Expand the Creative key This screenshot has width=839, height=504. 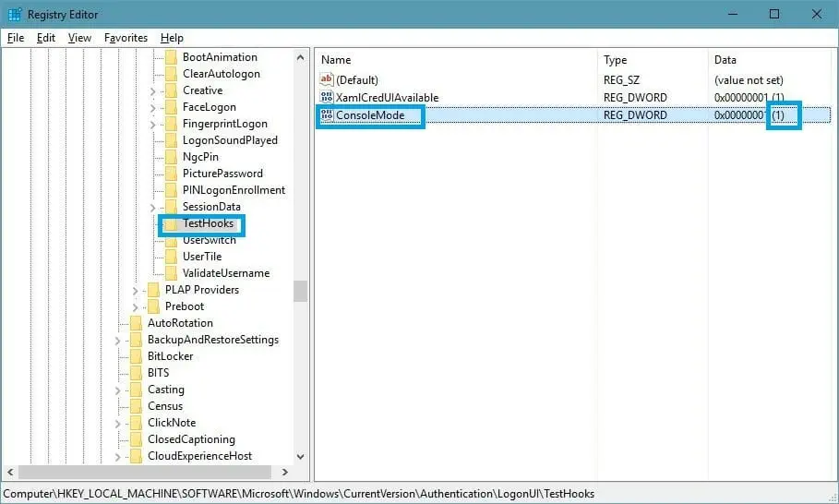click(x=153, y=91)
